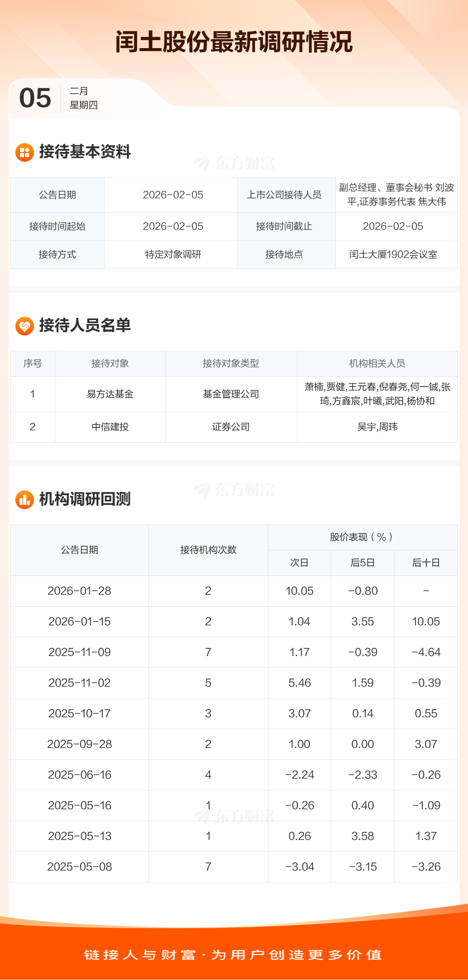Click the 接待时间截止 label cell

coord(286,226)
